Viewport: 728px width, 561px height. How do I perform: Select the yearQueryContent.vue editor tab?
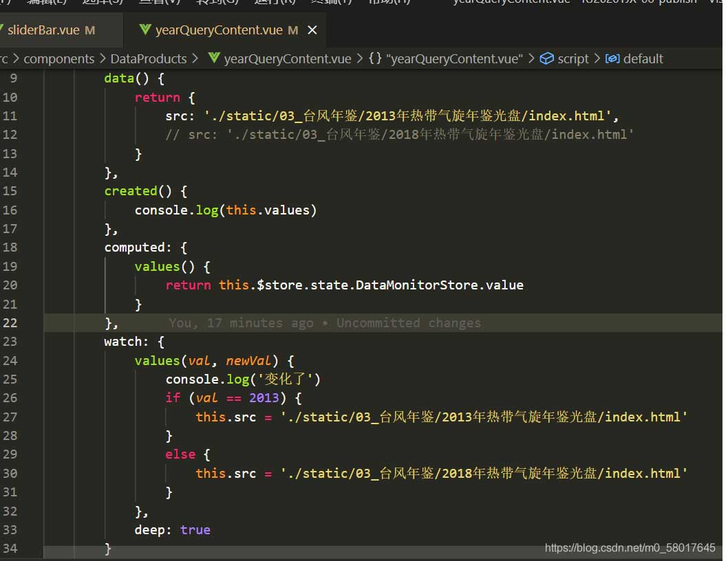pyautogui.click(x=218, y=30)
